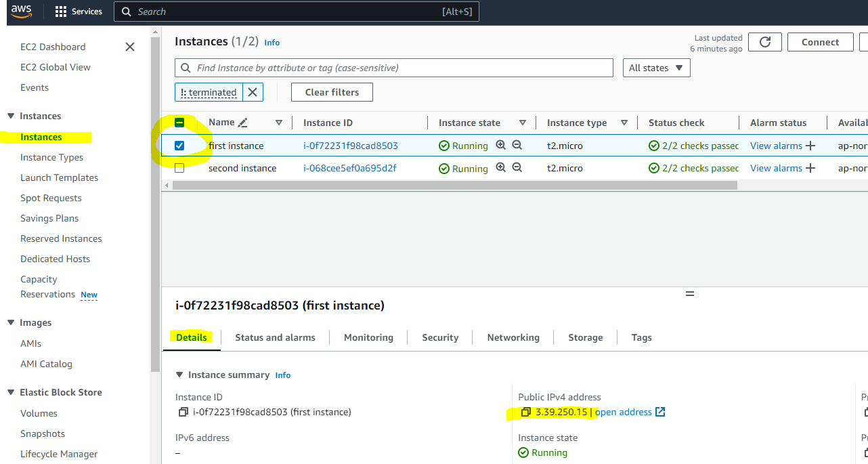Click the Find Instance filter field

394,68
